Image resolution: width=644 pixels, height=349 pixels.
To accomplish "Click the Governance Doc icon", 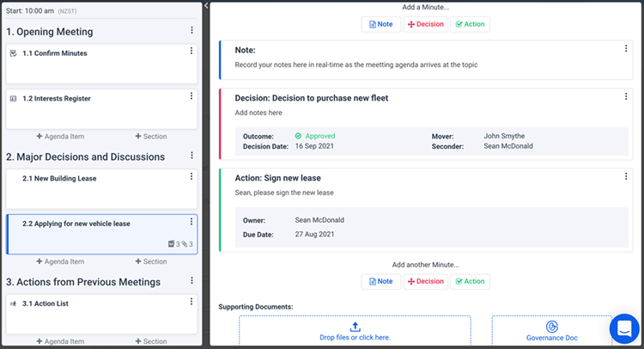I will tap(553, 327).
